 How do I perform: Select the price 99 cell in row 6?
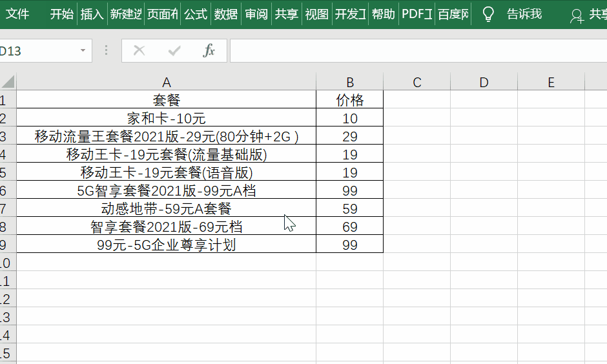click(x=350, y=190)
